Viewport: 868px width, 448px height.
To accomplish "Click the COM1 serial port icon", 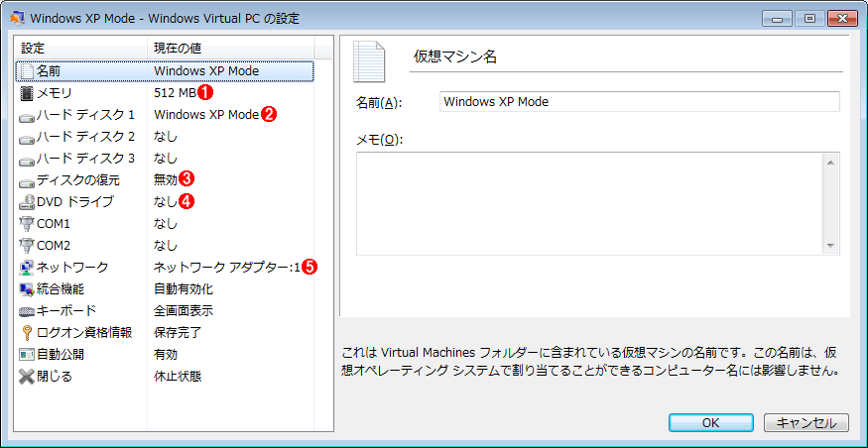I will (27, 224).
